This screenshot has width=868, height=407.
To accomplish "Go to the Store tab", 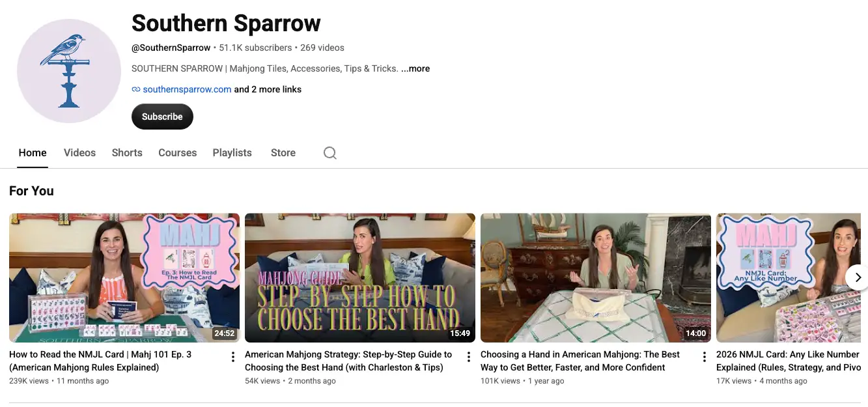I will click(283, 153).
